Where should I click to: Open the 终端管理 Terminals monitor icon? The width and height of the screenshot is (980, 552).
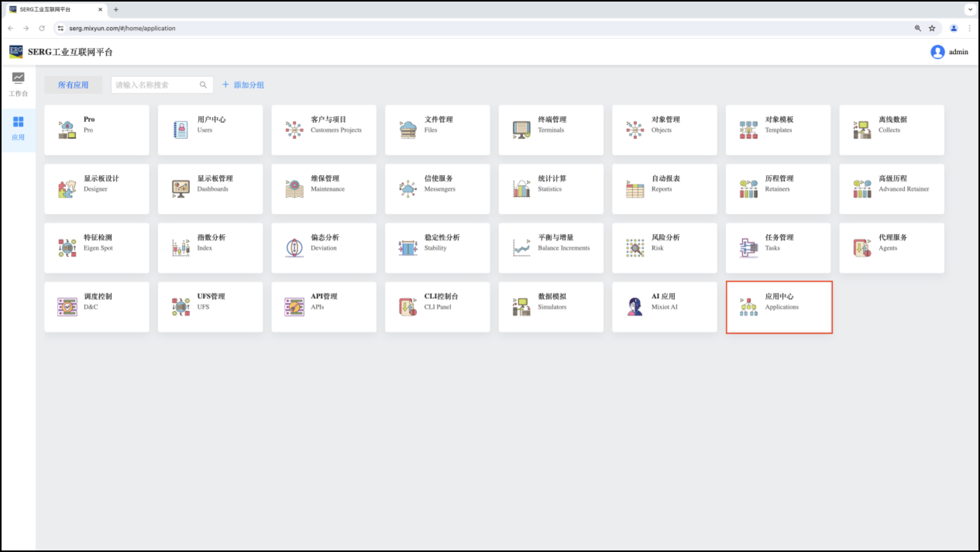(521, 130)
